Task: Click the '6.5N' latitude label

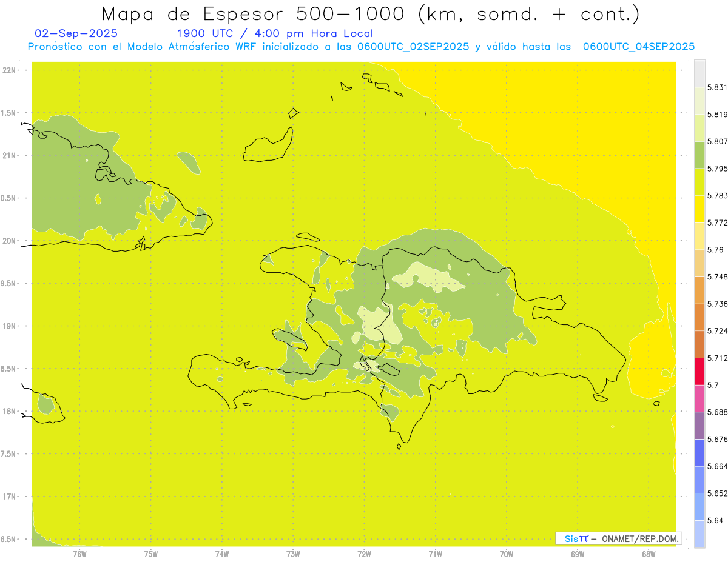Action: 10,540
